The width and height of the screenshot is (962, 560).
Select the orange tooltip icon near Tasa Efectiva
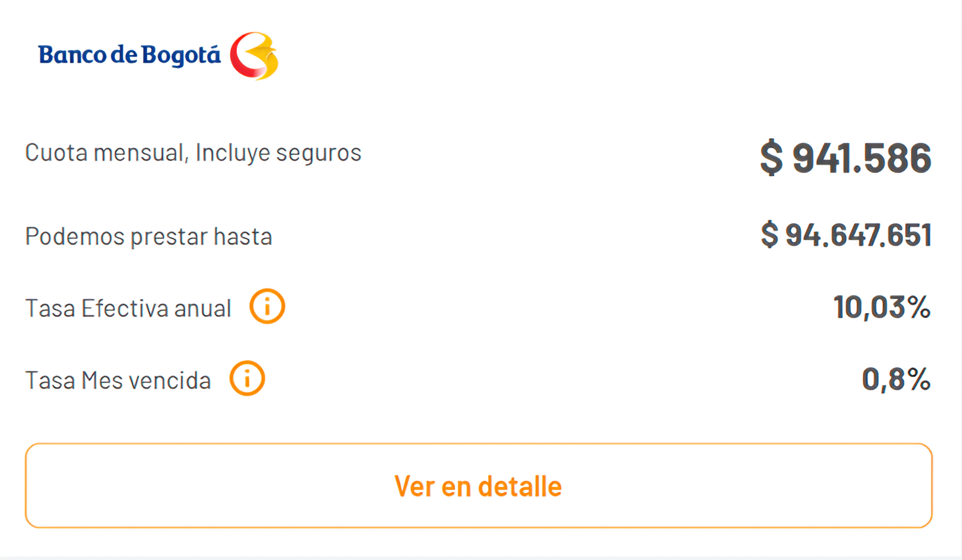[x=267, y=306]
